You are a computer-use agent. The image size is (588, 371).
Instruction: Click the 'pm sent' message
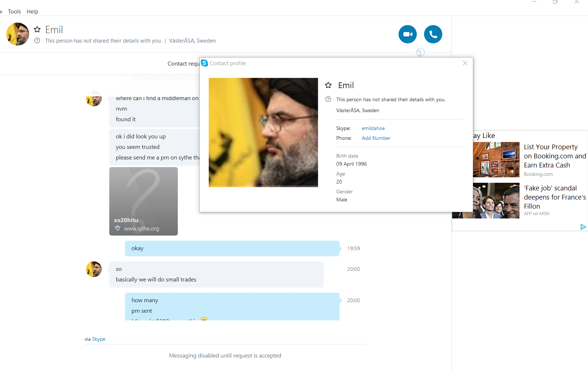[x=142, y=311]
